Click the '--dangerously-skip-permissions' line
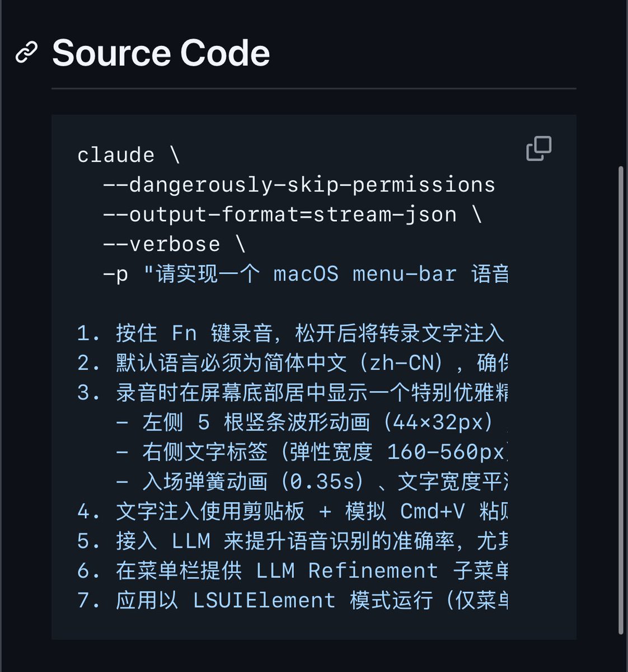The image size is (628, 672). click(299, 185)
